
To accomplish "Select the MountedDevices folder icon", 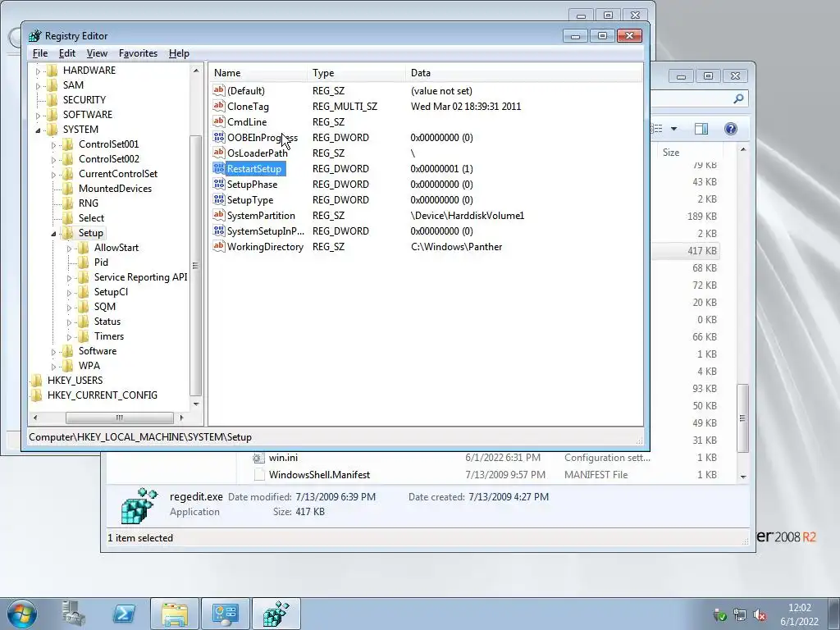I will [67, 189].
